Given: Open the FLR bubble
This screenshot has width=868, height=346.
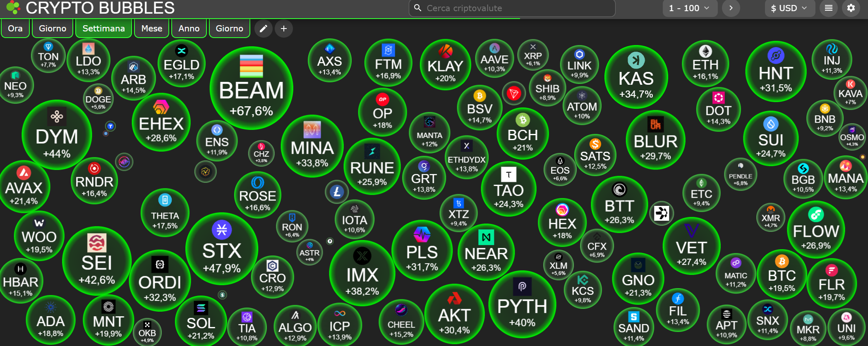Looking at the screenshot, I should tap(832, 283).
